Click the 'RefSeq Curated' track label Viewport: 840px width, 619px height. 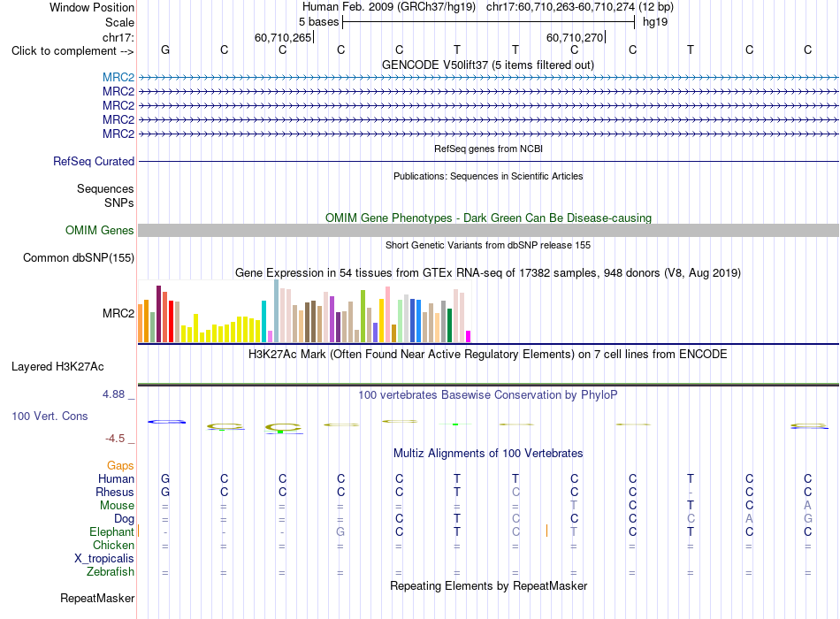pyautogui.click(x=94, y=161)
